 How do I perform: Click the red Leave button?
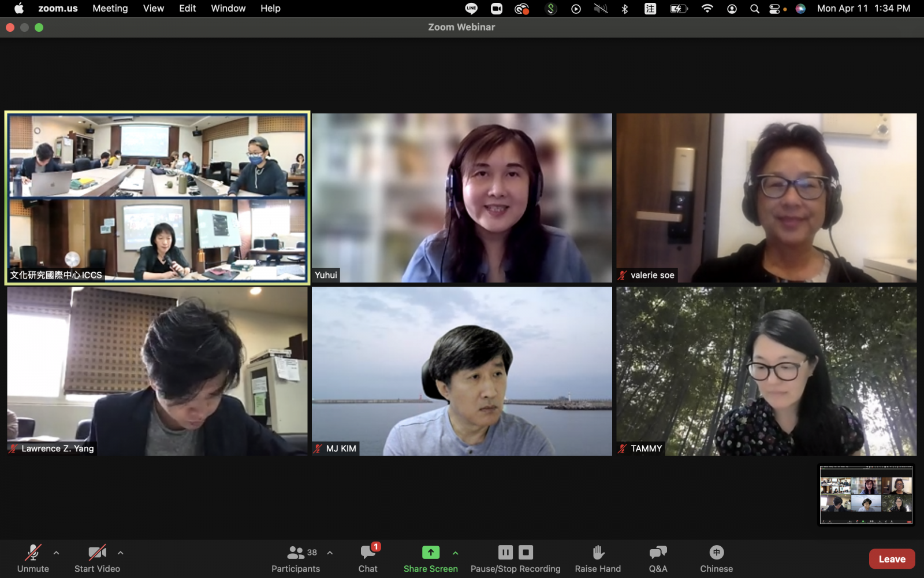892,559
